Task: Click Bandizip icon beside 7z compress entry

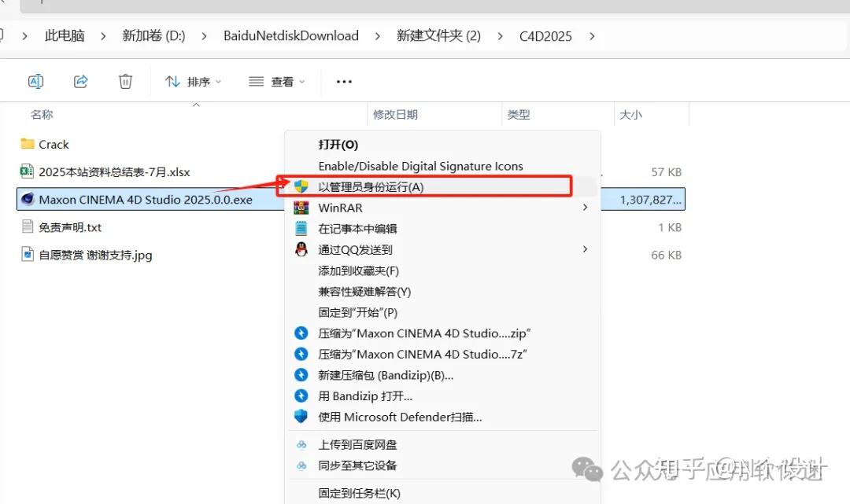Action: (x=301, y=354)
